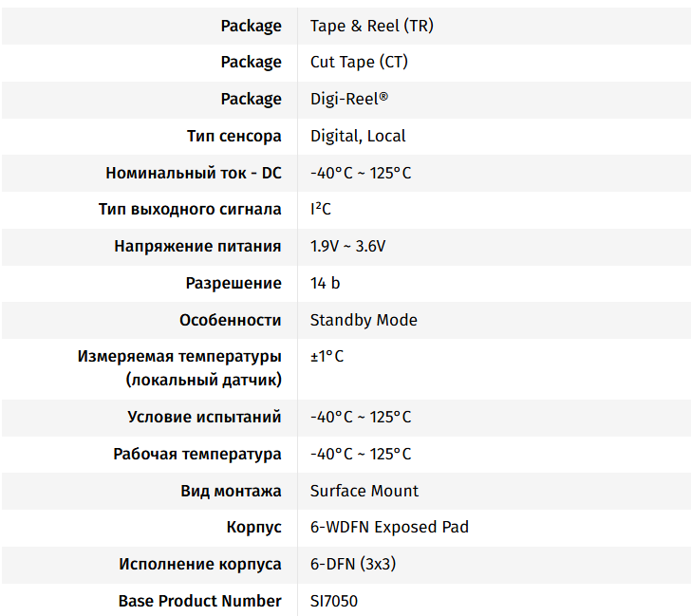Click the SI7050 base product number
This screenshot has width=691, height=616.
334,601
